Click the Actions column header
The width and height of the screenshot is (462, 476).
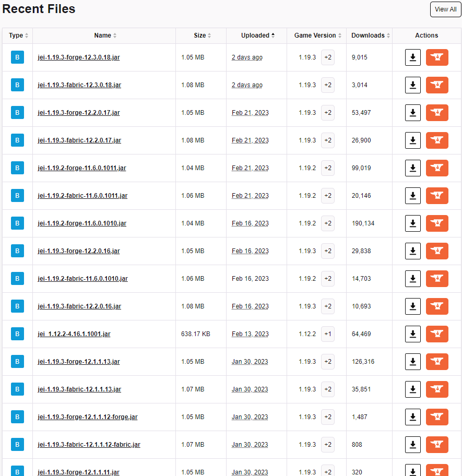[427, 35]
